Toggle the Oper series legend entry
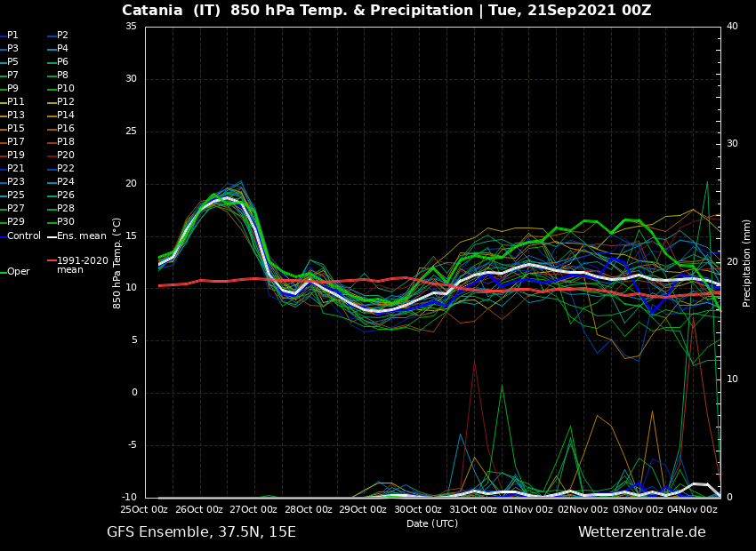756x551 pixels. tap(18, 272)
